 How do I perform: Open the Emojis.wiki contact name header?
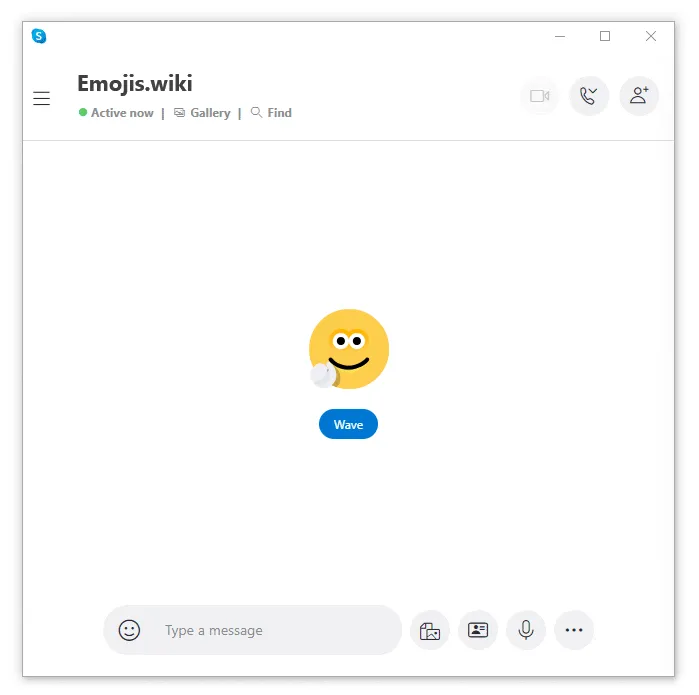[135, 83]
